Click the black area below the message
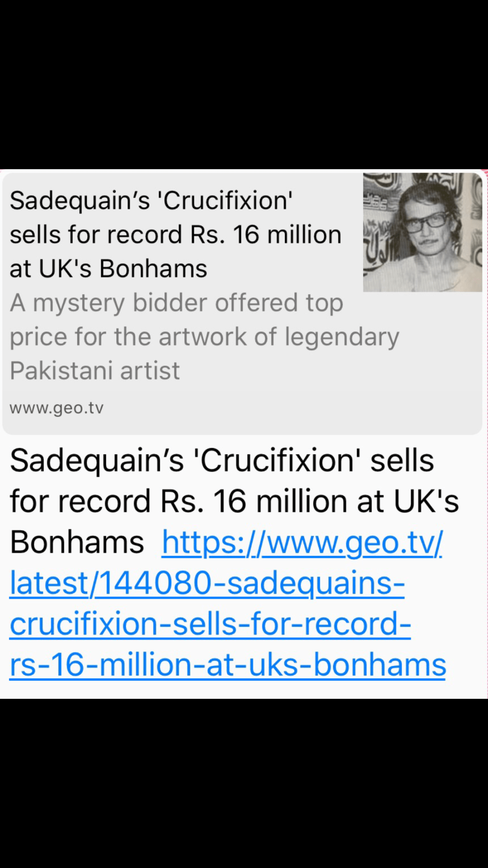Viewport: 488px width, 868px height. point(244,783)
